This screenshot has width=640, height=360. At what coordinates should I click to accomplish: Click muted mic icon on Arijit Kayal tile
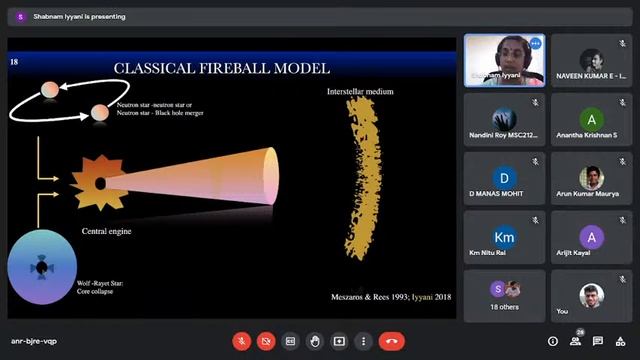[622, 220]
